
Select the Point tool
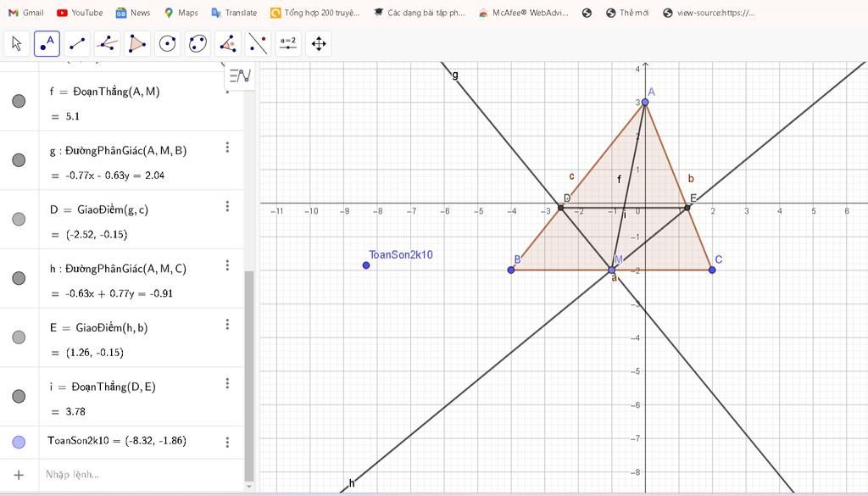click(x=47, y=44)
